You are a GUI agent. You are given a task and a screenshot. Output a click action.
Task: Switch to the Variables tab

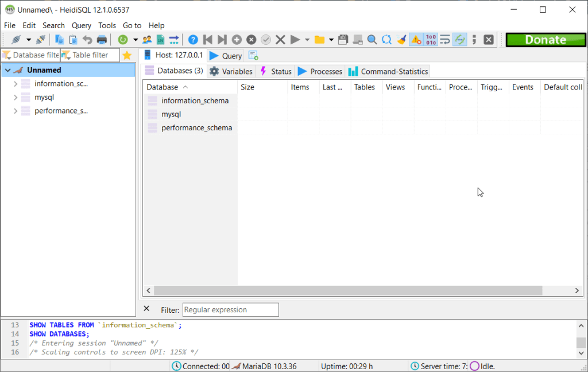[231, 71]
